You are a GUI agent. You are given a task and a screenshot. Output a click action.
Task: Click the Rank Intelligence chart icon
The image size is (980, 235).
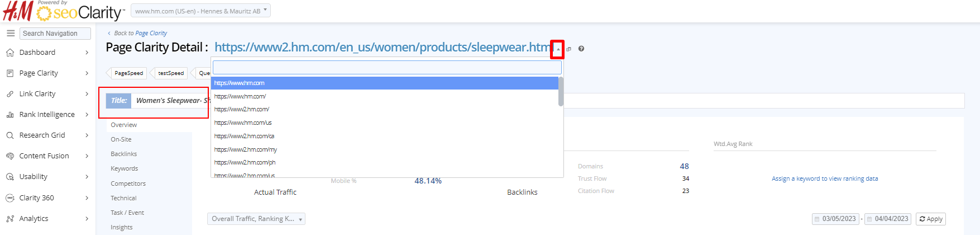pyautogui.click(x=10, y=115)
